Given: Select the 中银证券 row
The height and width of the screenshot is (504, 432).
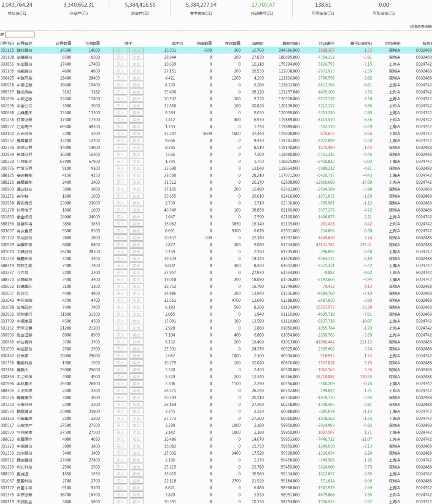Looking at the screenshot, I should tap(216, 99).
